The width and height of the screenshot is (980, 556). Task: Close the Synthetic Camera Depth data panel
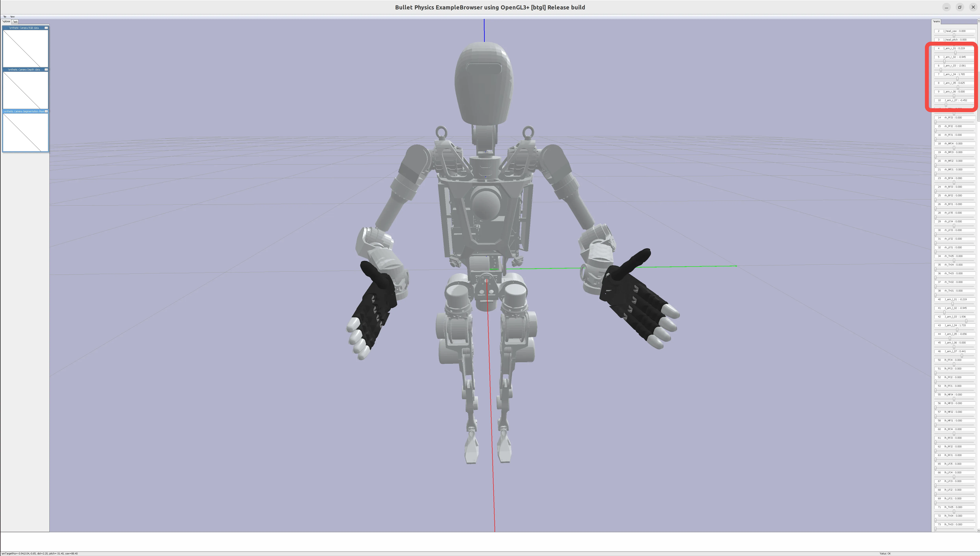pos(46,69)
